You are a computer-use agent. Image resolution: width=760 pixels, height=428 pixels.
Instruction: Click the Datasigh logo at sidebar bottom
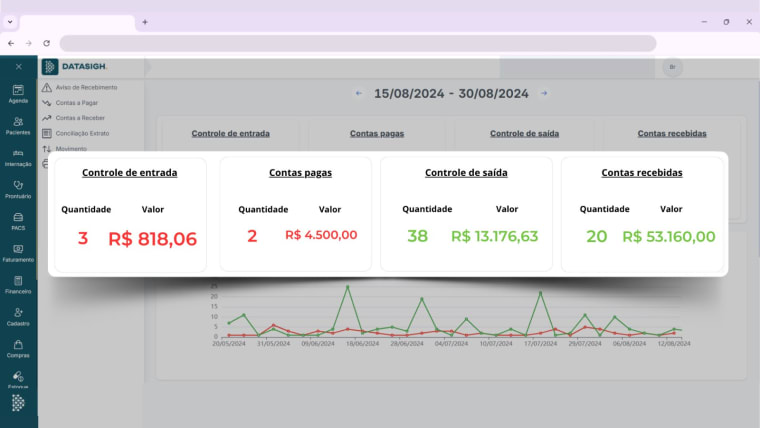18,403
